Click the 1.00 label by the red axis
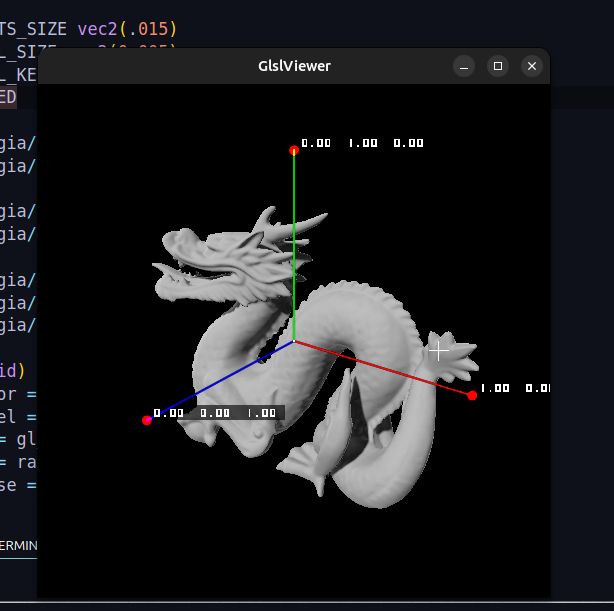This screenshot has width=614, height=611. coord(495,388)
